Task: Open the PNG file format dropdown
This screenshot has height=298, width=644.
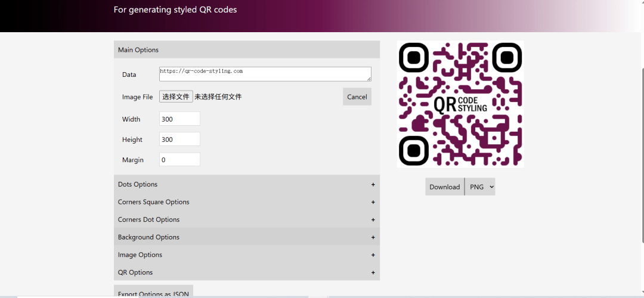Action: (x=480, y=187)
